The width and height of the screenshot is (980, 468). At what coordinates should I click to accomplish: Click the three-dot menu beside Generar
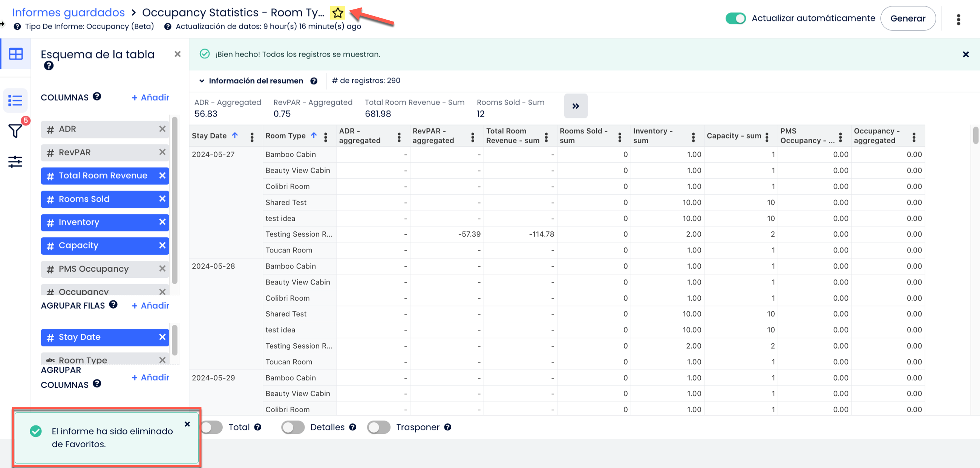click(x=958, y=19)
